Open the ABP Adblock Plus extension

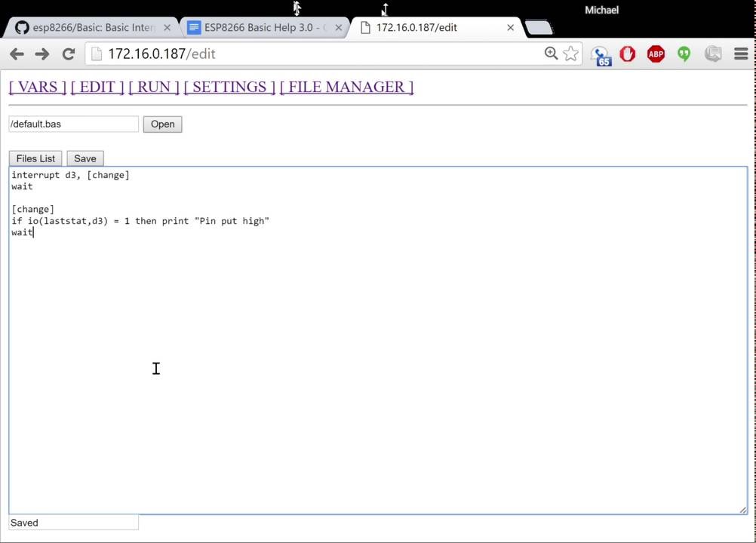[x=656, y=54]
